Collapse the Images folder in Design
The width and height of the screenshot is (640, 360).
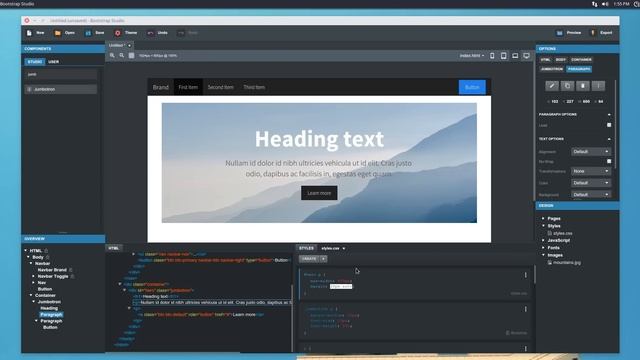[x=543, y=255]
